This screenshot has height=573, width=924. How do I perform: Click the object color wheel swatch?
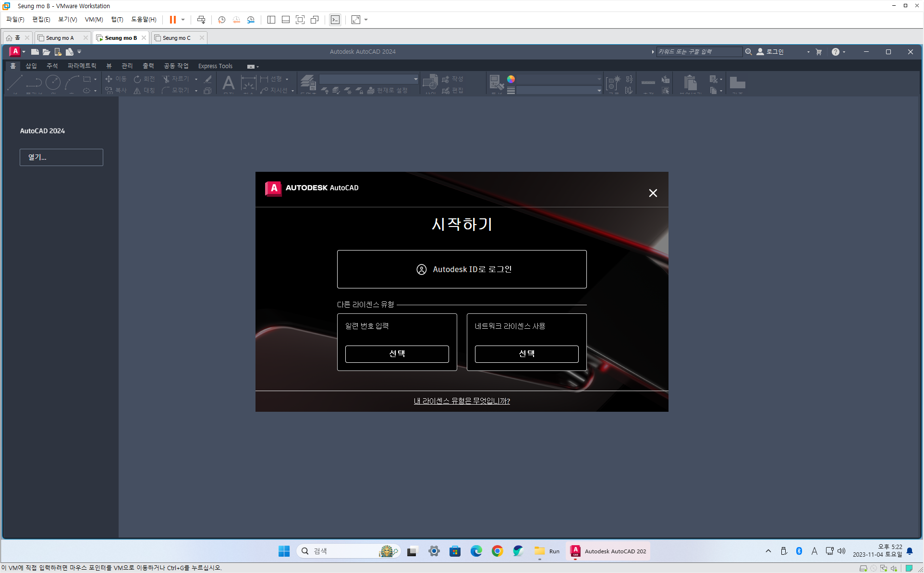[511, 79]
